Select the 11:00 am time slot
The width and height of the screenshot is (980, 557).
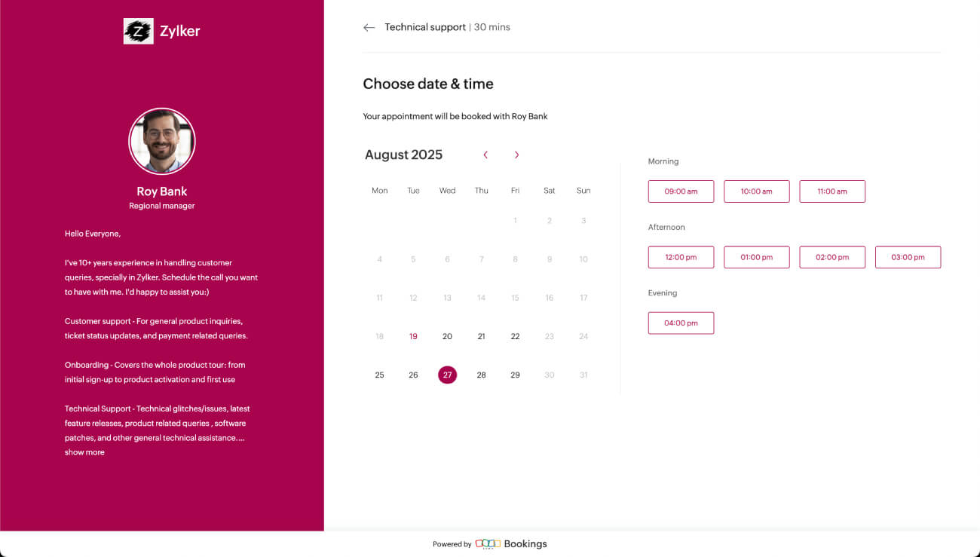[832, 191]
